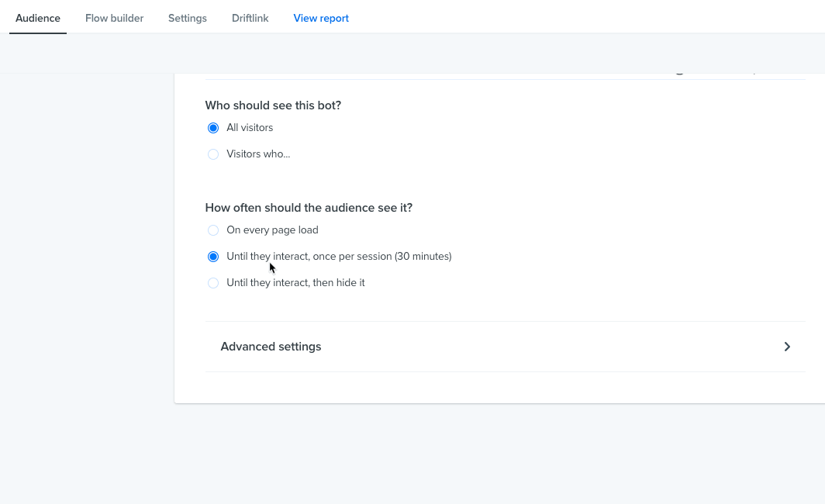The height and width of the screenshot is (504, 825).
Task: Open the Audience tab
Action: click(x=38, y=19)
